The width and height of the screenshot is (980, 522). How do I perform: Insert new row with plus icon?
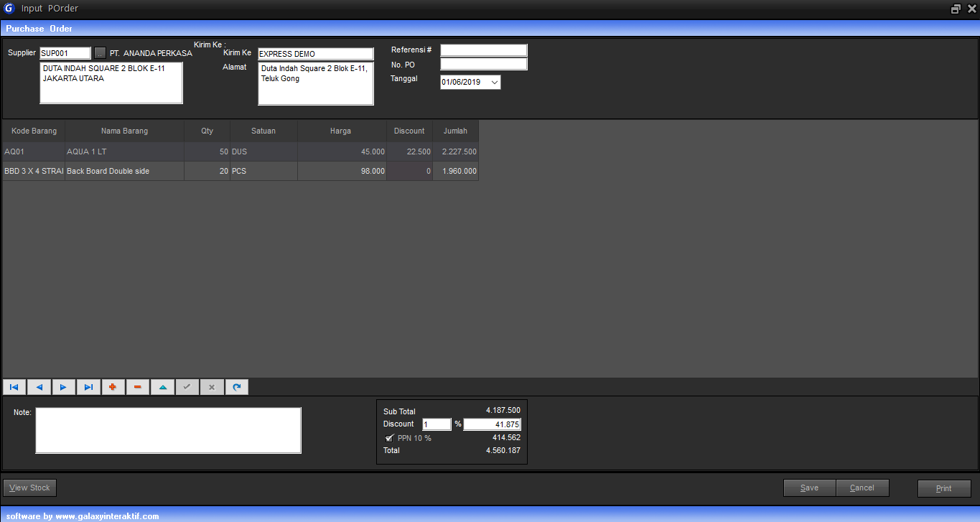pyautogui.click(x=113, y=387)
